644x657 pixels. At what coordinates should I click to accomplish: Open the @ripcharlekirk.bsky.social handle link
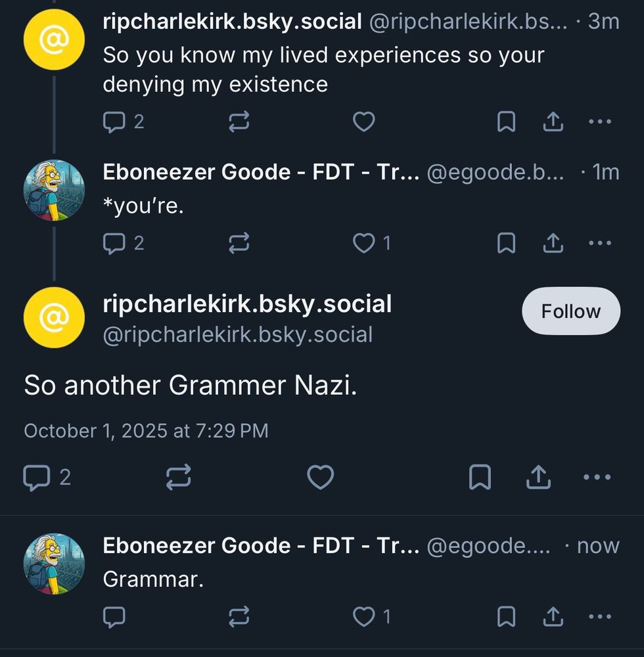pos(238,334)
